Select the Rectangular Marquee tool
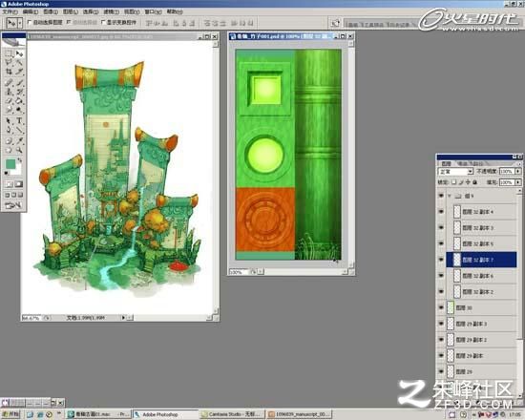The height and width of the screenshot is (420, 525). (x=9, y=53)
